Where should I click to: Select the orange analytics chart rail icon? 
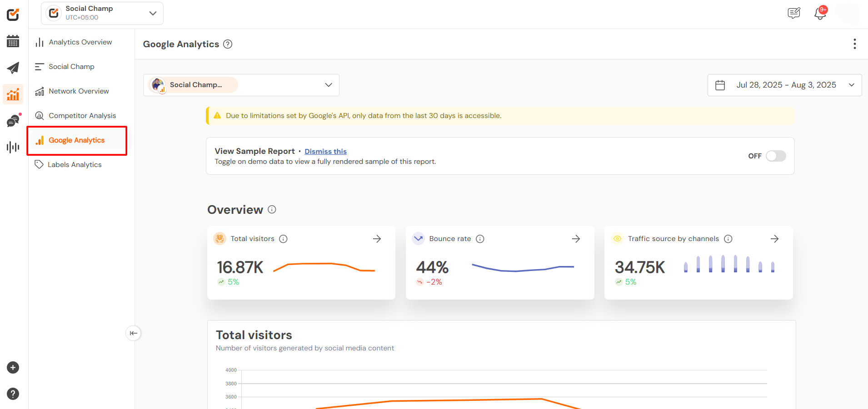pyautogui.click(x=13, y=94)
